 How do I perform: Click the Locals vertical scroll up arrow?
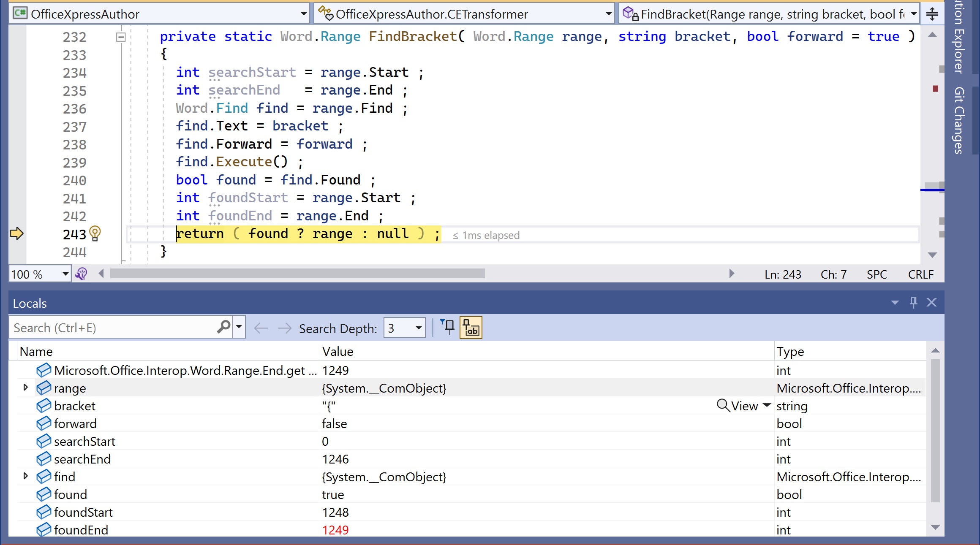935,350
